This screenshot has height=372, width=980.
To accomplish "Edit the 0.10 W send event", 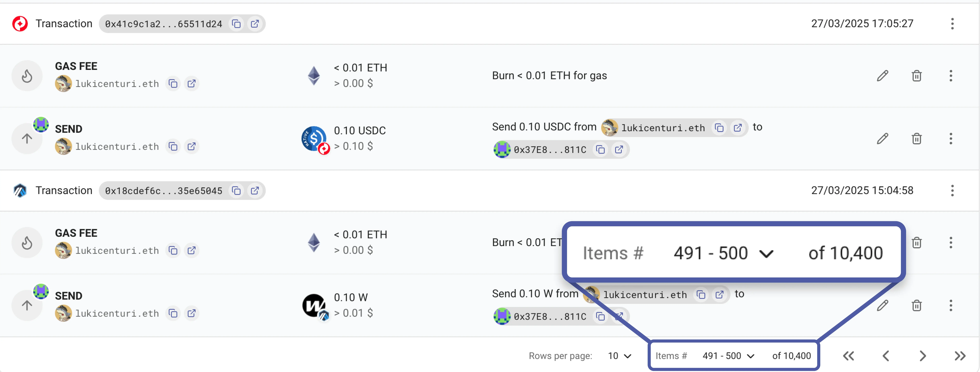I will coord(882,305).
